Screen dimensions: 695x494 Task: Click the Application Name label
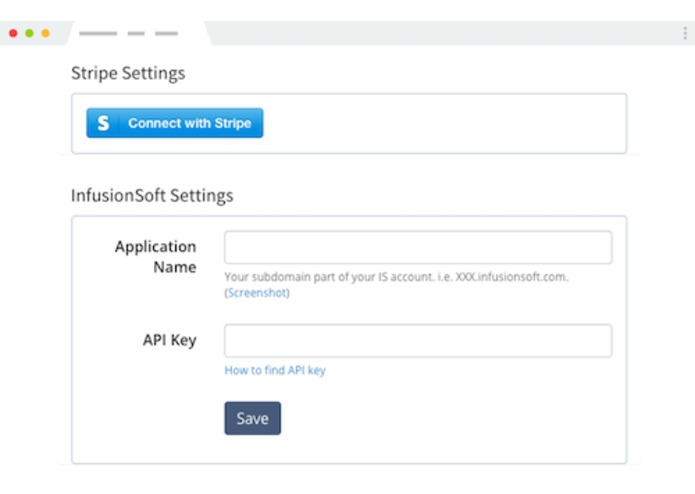click(x=156, y=257)
